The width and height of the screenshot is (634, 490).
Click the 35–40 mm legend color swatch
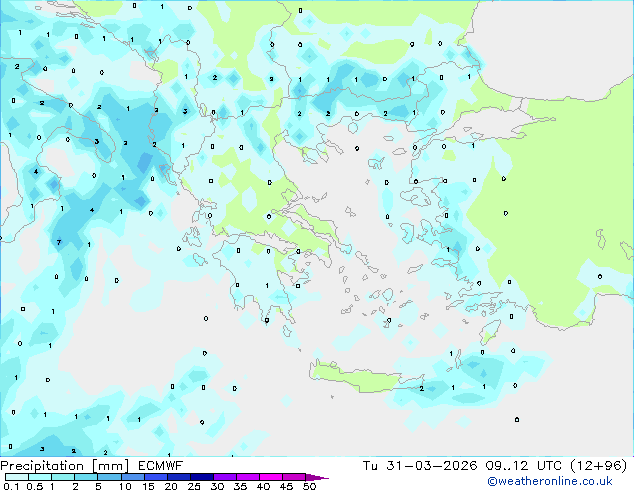(x=247, y=477)
